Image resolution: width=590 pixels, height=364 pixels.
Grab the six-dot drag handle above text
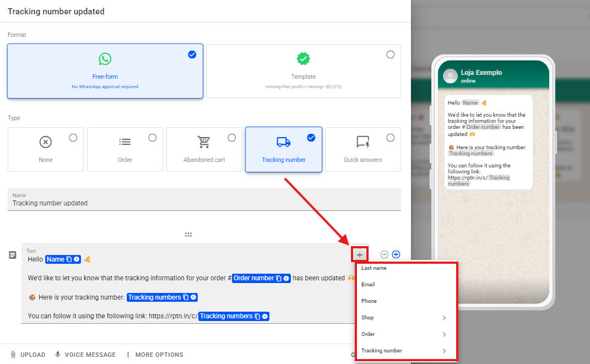[188, 235]
